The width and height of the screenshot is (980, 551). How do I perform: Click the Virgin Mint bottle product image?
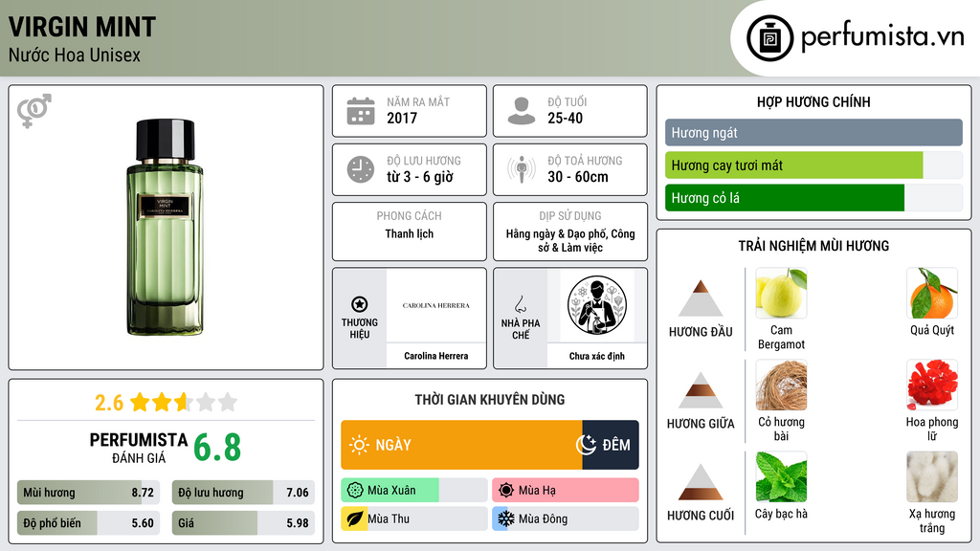pyautogui.click(x=165, y=228)
